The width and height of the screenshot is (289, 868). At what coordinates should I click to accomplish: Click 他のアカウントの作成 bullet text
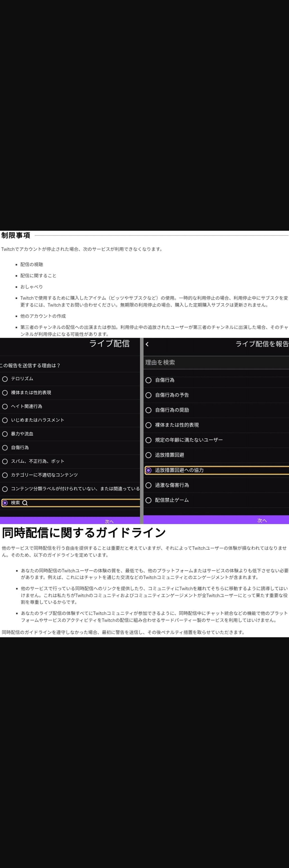(x=43, y=316)
